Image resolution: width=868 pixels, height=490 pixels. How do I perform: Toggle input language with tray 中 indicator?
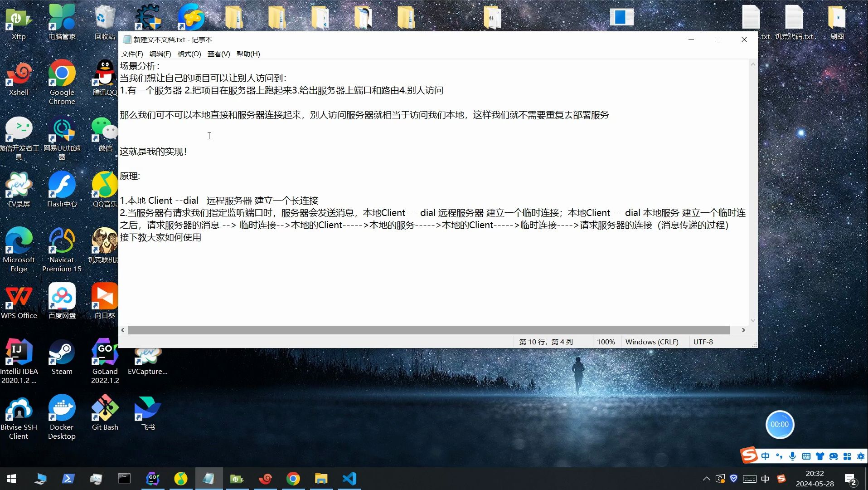(766, 478)
